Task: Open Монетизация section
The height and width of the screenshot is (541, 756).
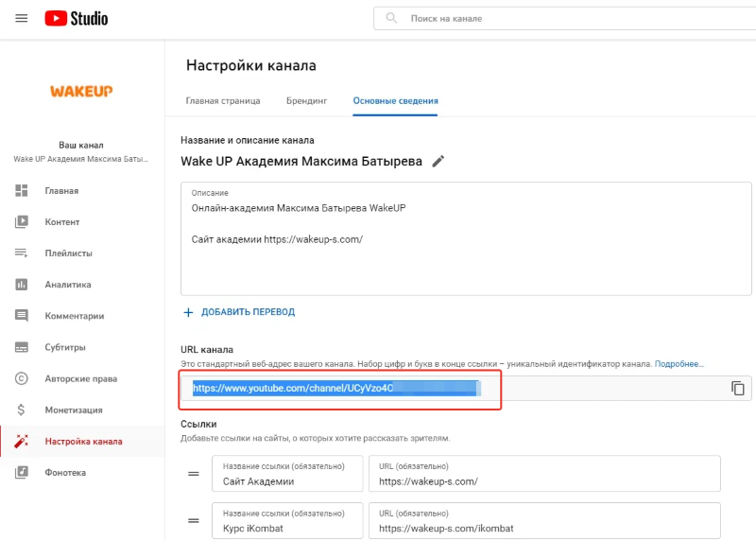Action: 74,410
